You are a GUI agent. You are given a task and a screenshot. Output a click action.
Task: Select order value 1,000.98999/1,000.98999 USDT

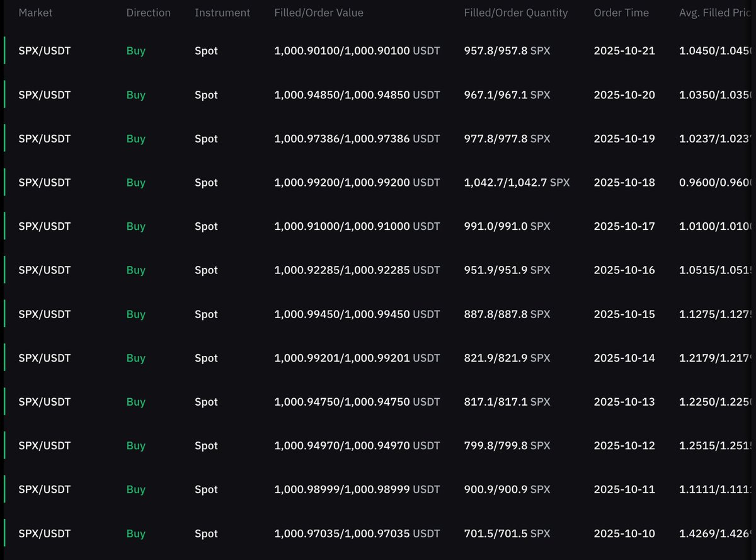pyautogui.click(x=357, y=489)
